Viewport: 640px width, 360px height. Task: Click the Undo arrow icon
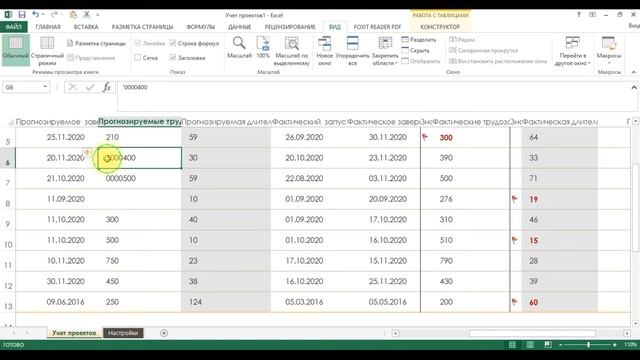click(x=36, y=15)
